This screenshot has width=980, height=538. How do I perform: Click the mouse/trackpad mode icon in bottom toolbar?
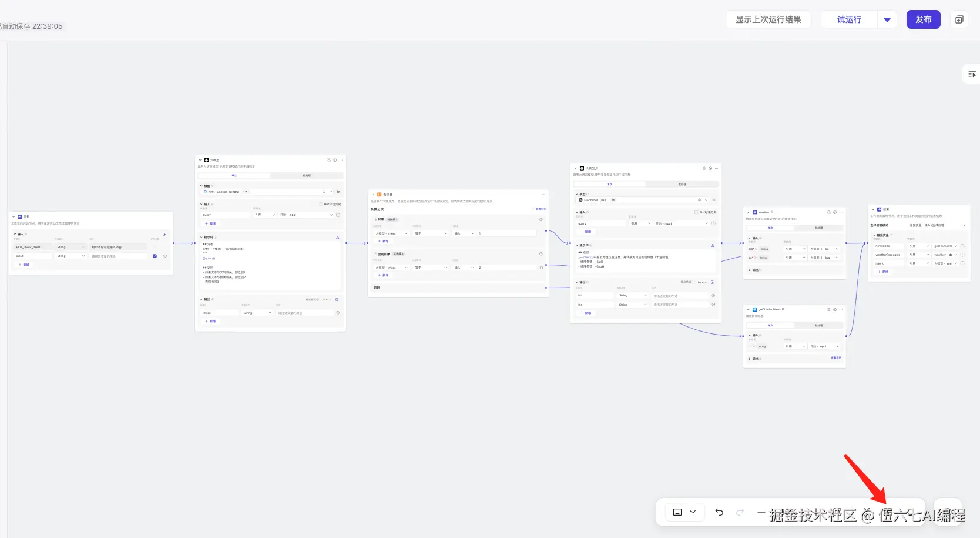coord(677,512)
